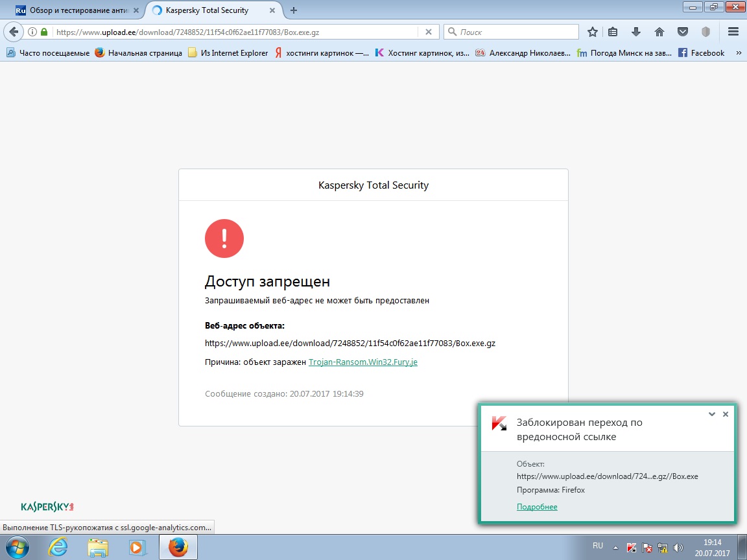Open network tray icon
Image resolution: width=747 pixels, height=560 pixels.
(x=662, y=548)
